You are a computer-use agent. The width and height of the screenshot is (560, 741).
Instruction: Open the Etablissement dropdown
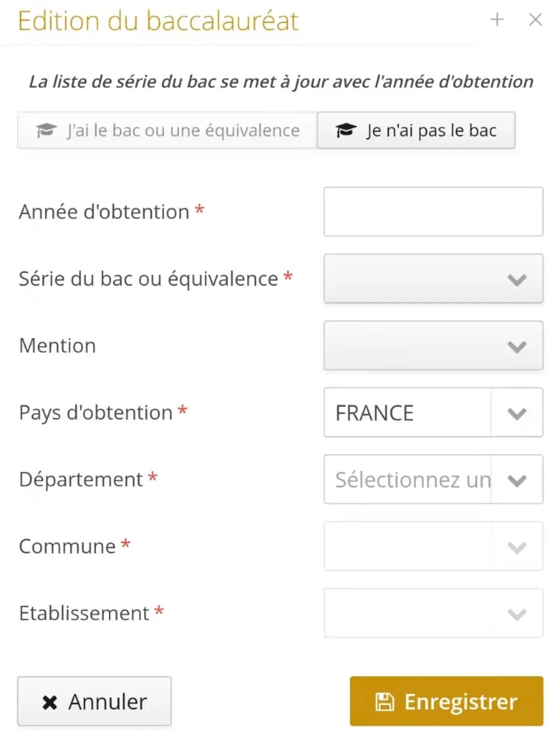[433, 613]
